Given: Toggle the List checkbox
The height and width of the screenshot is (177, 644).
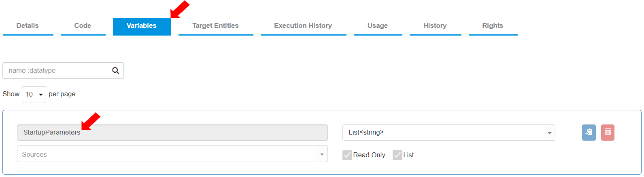Looking at the screenshot, I should (x=397, y=155).
